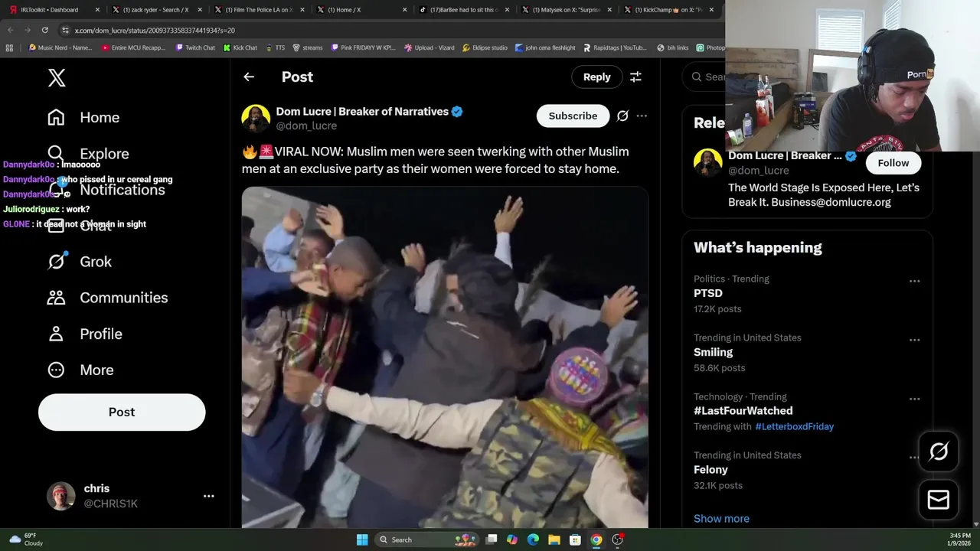Click the Grok icon beside Subscribe
The width and height of the screenshot is (980, 551).
click(x=622, y=116)
